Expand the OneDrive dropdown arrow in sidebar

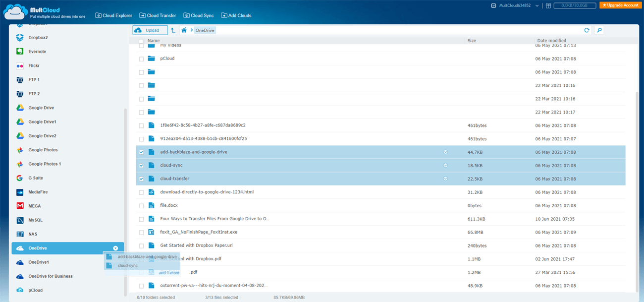click(x=115, y=248)
